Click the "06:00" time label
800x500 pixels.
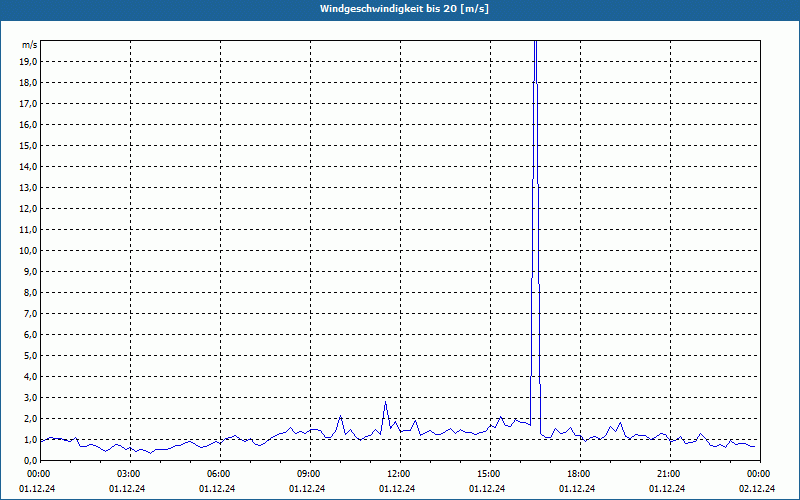coord(218,474)
